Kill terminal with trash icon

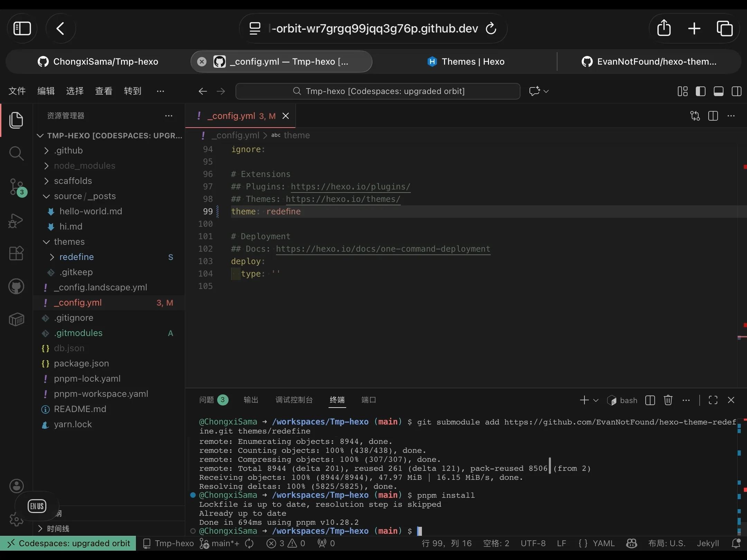(668, 400)
